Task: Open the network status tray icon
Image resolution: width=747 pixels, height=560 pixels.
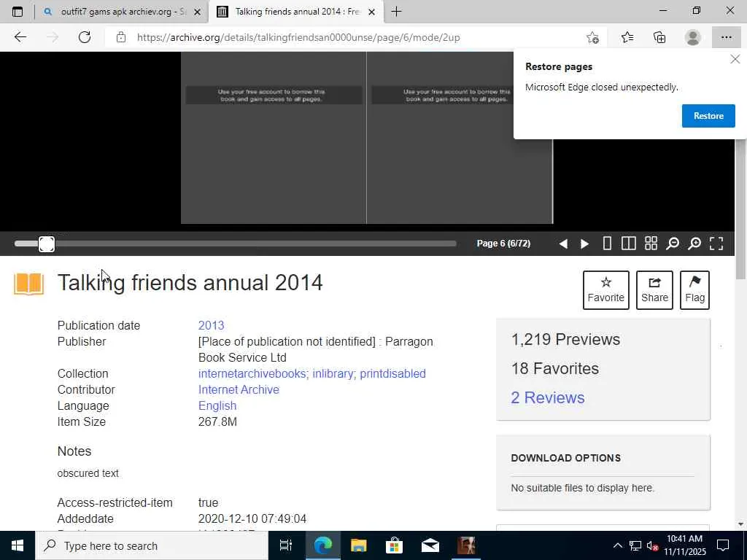Action: [635, 545]
